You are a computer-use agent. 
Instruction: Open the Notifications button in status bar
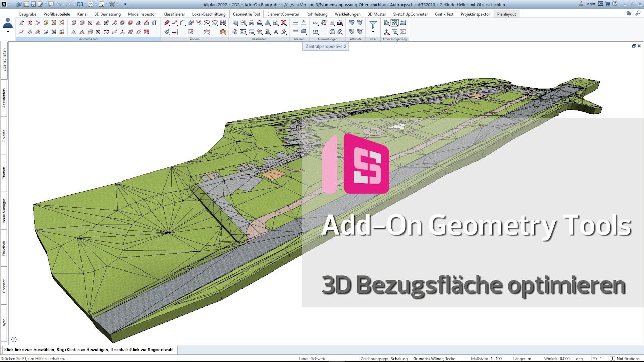pos(625,358)
